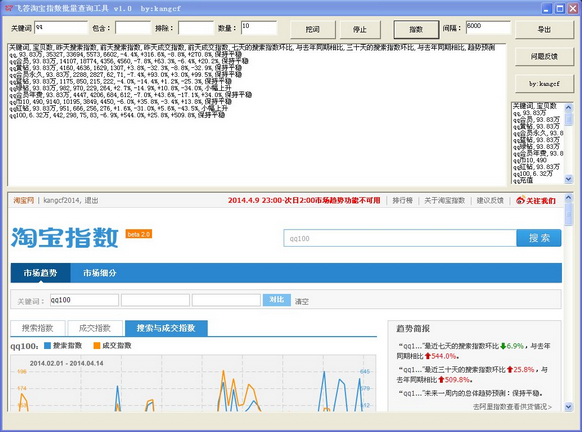Toggle the blue 搜索指数 legend swatch
Screen dimensions: 584x433
tap(47, 346)
